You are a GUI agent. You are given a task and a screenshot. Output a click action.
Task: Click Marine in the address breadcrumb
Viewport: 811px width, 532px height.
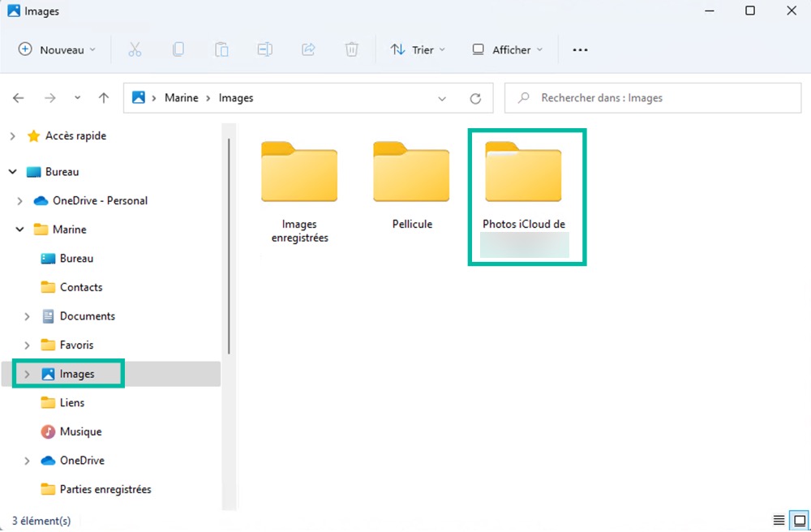[x=181, y=98]
